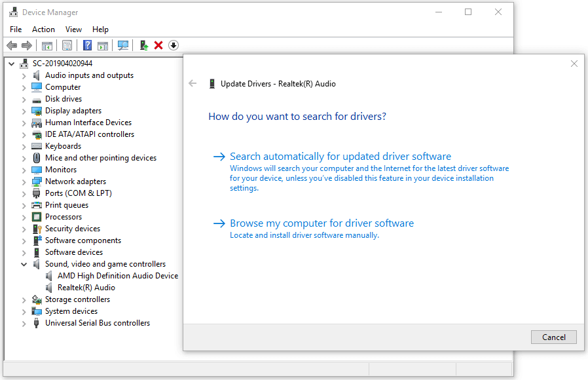Open Properties from the toolbar icon
Image resolution: width=588 pixels, height=380 pixels.
[x=67, y=45]
